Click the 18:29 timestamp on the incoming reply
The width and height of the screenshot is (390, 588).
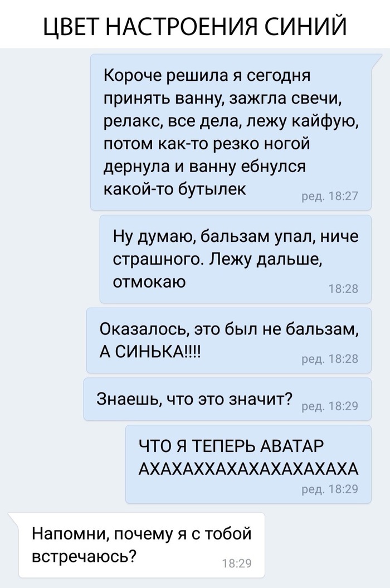tap(237, 563)
